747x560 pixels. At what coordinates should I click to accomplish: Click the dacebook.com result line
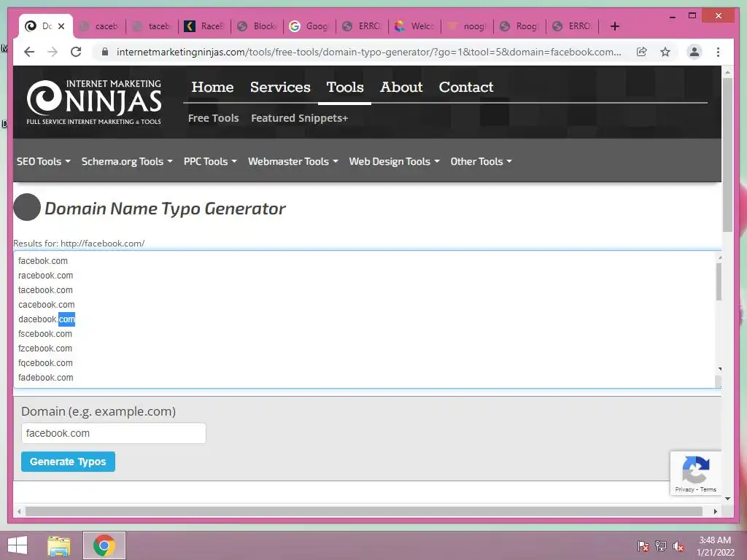click(x=47, y=319)
